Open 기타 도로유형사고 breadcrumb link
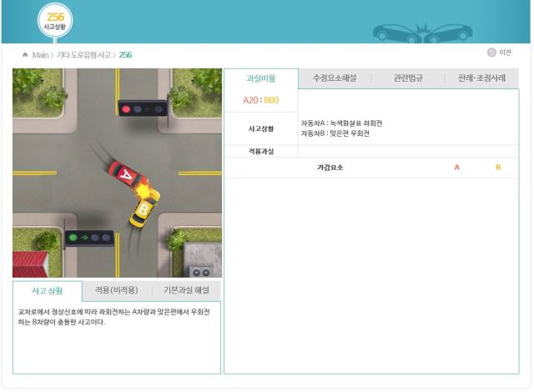The width and height of the screenshot is (534, 392). pos(83,55)
